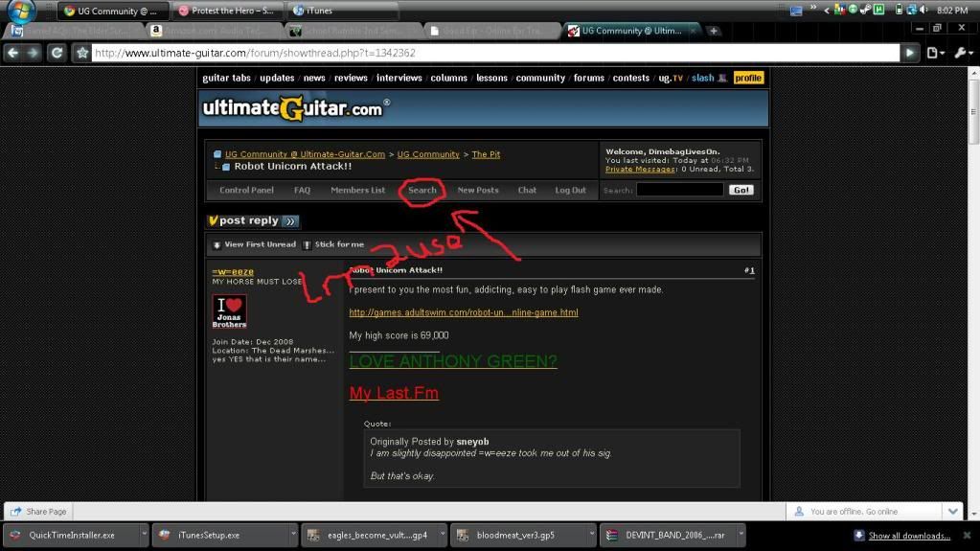The image size is (980, 551).
Task: Open the =w=eeze username link
Action: 233,272
